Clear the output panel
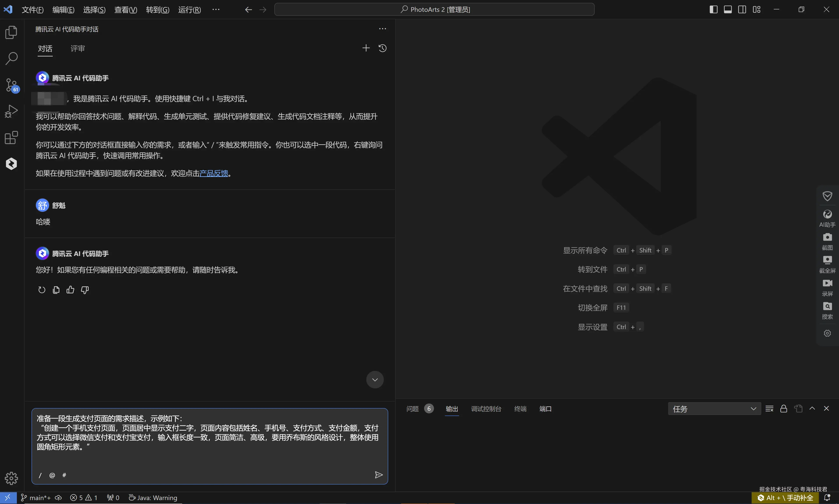This screenshot has width=839, height=504. 769,409
